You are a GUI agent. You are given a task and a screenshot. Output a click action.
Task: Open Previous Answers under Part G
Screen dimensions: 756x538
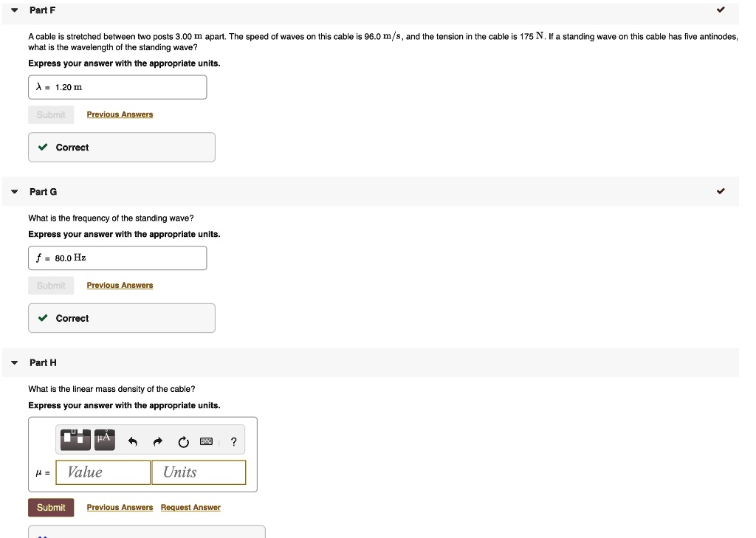pyautogui.click(x=120, y=286)
